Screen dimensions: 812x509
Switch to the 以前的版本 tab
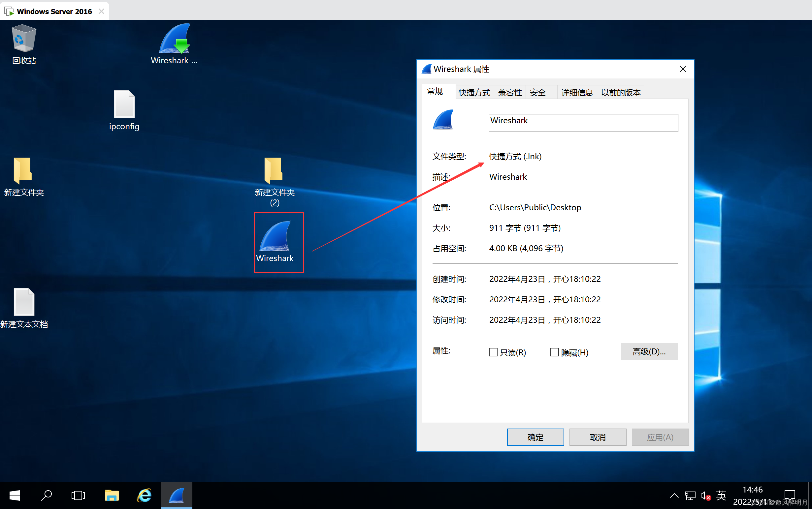[621, 93]
